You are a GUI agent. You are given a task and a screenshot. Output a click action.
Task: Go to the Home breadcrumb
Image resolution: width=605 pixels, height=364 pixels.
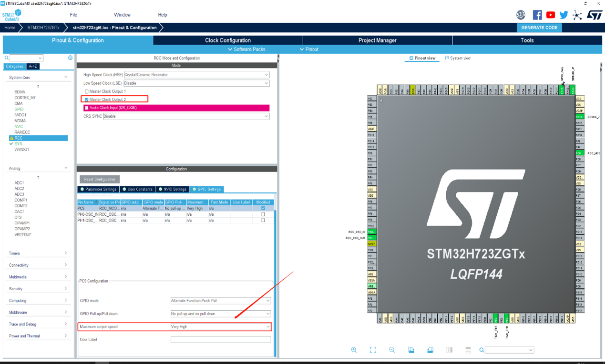(10, 28)
